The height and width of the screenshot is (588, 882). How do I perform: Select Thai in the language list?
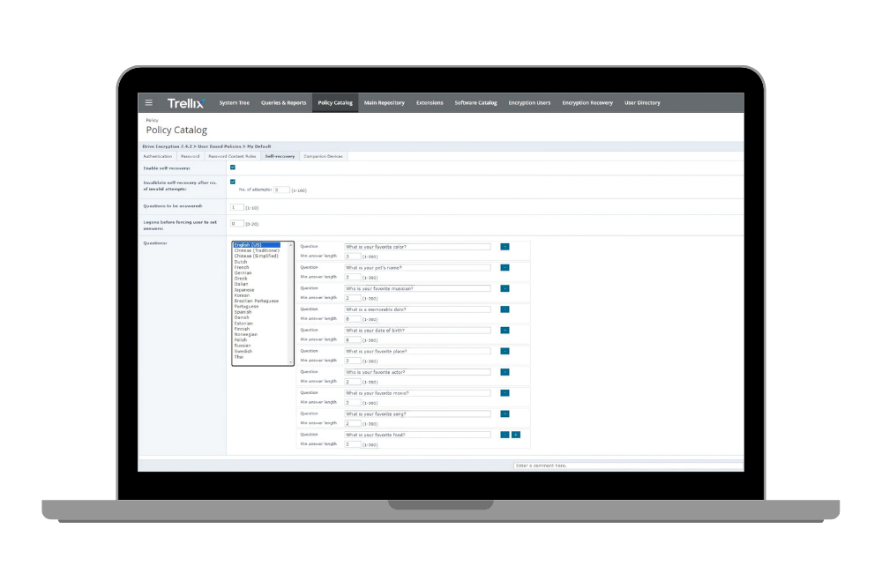click(239, 357)
